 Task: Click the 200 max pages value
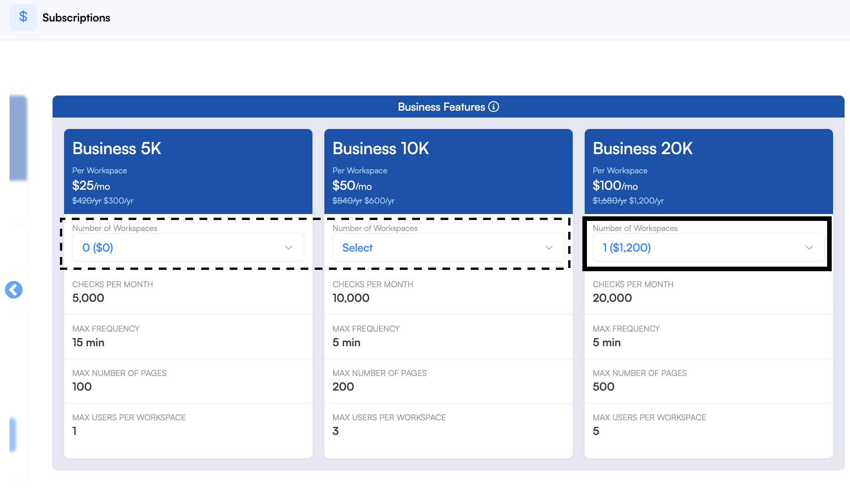(343, 386)
